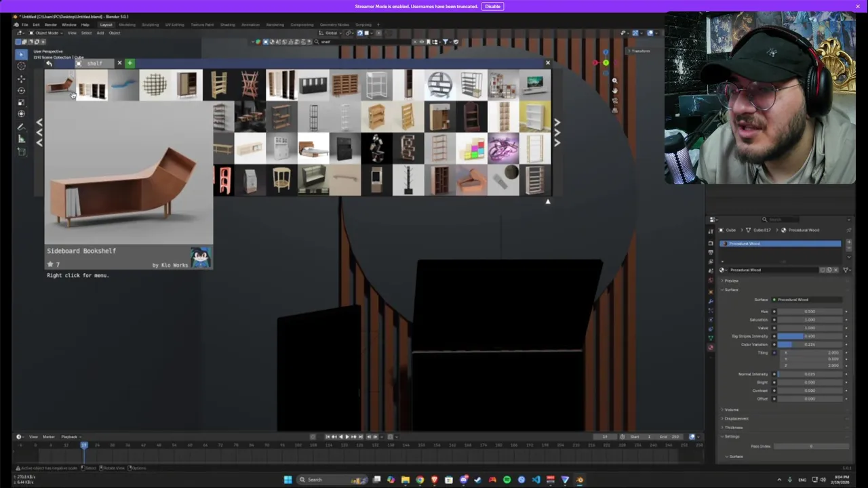Click the timeline current frame marker
Viewport: 868px width, 488px height.
84,445
